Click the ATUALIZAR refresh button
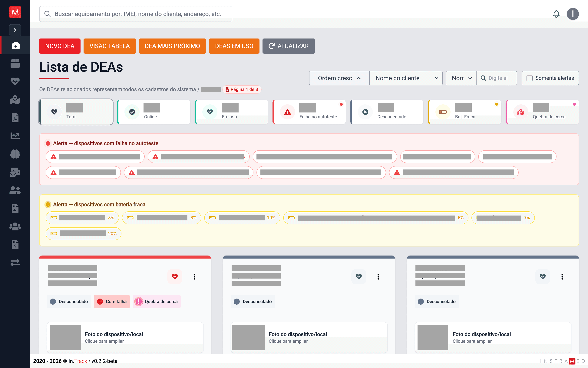Viewport: 588px width, 368px height. [288, 46]
